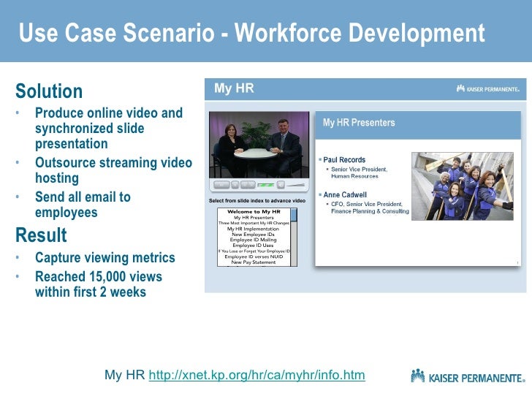Viewport: 532px width, 399px height.
Task: Open the xnet.kp.org My HR info link
Action: click(256, 375)
